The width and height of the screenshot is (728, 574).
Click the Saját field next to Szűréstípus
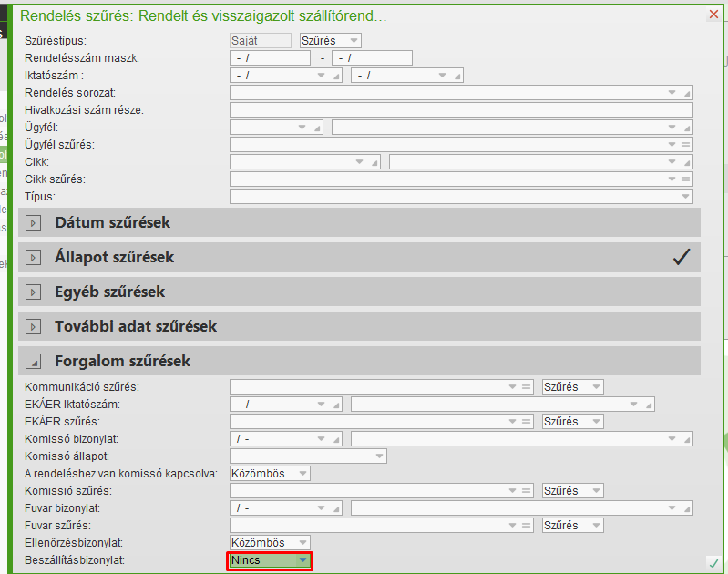pyautogui.click(x=260, y=41)
